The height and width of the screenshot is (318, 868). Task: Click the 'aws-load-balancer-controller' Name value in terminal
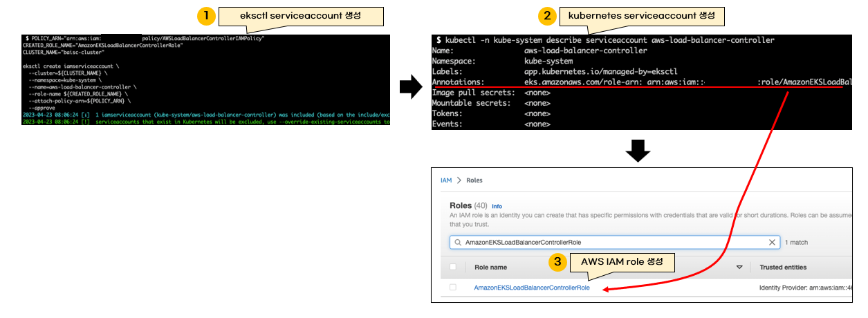tap(586, 50)
